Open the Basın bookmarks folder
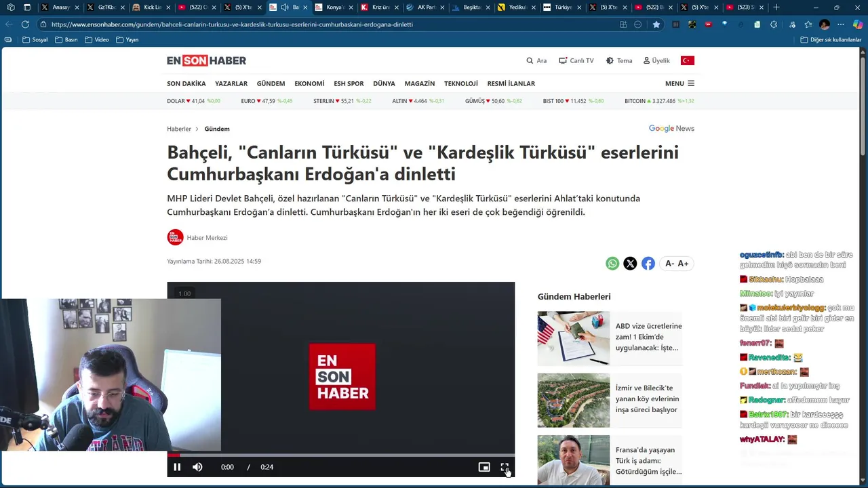This screenshot has width=868, height=488. click(x=66, y=40)
